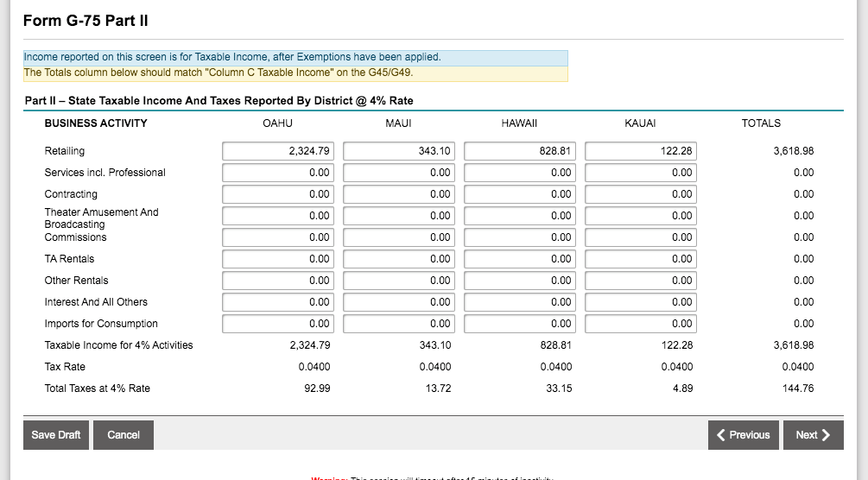Viewport: 868px width, 480px height.
Task: Select the TA Rentals Kauai field
Action: [x=640, y=259]
